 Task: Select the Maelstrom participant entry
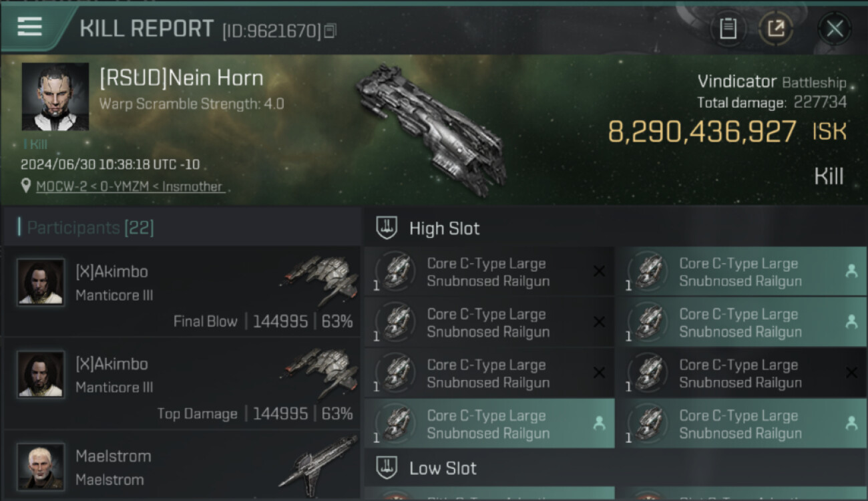tap(182, 466)
